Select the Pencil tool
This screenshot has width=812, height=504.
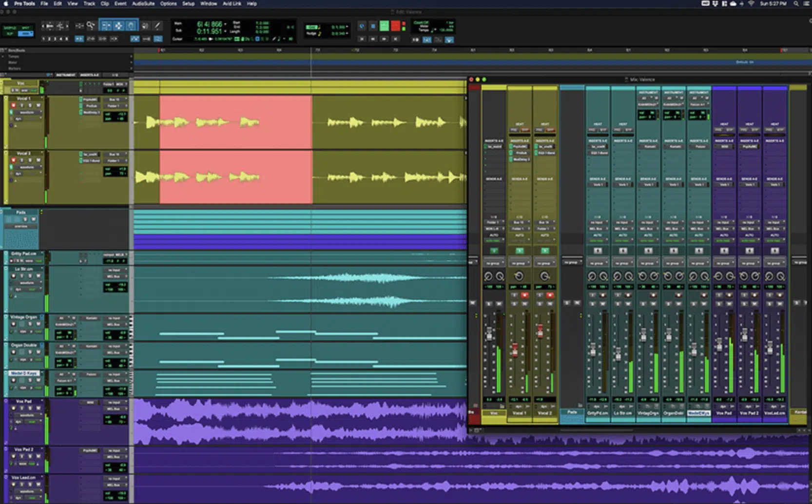click(157, 26)
